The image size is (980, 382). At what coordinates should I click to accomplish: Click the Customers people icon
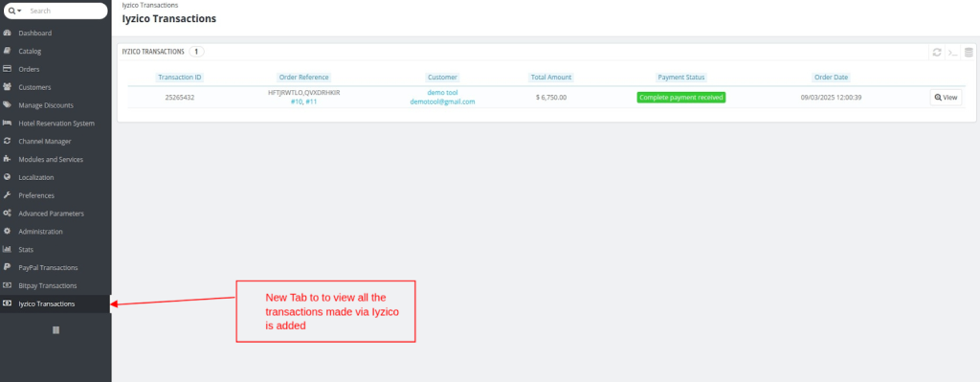tap(7, 87)
